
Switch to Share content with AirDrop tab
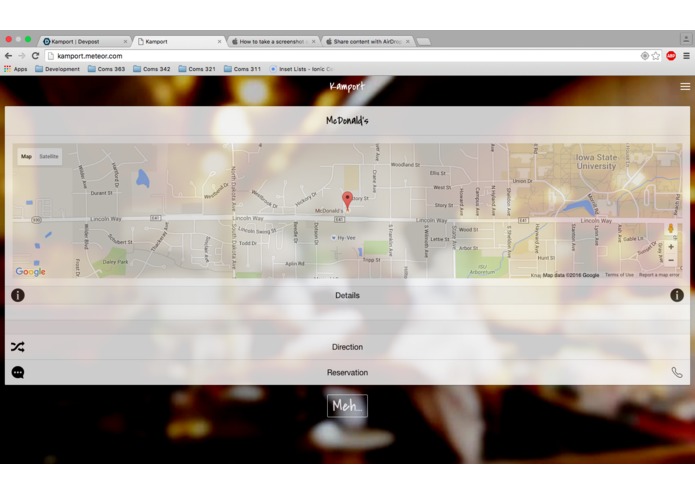(x=366, y=42)
